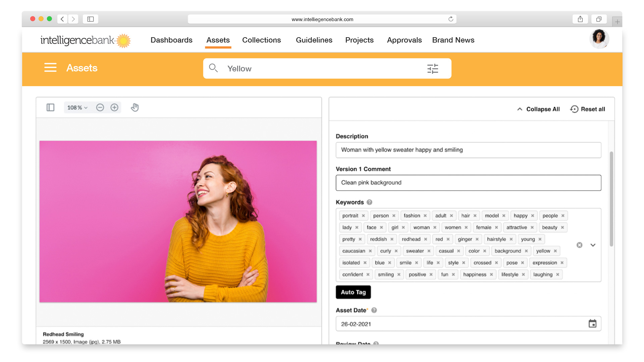Open the Assets hamburger menu
This screenshot has width=644, height=362.
[50, 68]
